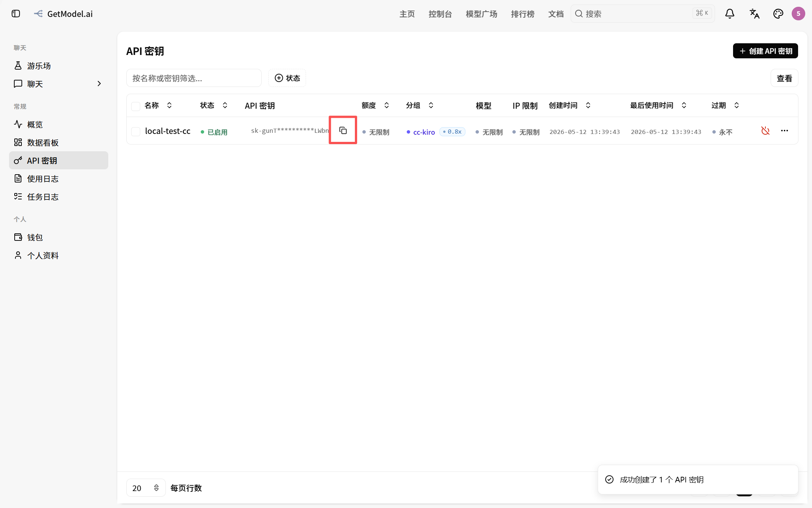Screen dimensions: 812x508
Task: Go to 文档 in top navigation
Action: [x=556, y=14]
